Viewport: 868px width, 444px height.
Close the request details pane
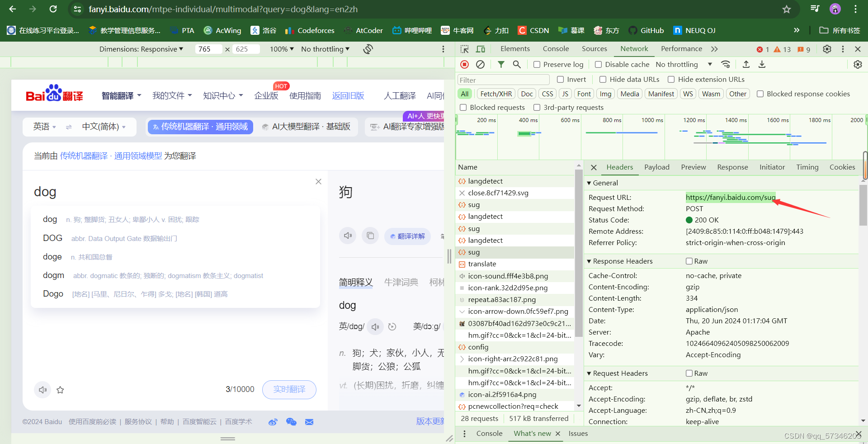[594, 167]
